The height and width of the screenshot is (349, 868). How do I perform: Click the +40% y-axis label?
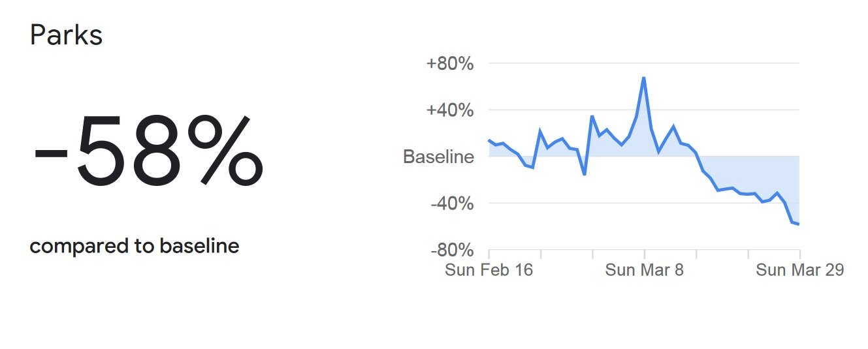tap(449, 110)
